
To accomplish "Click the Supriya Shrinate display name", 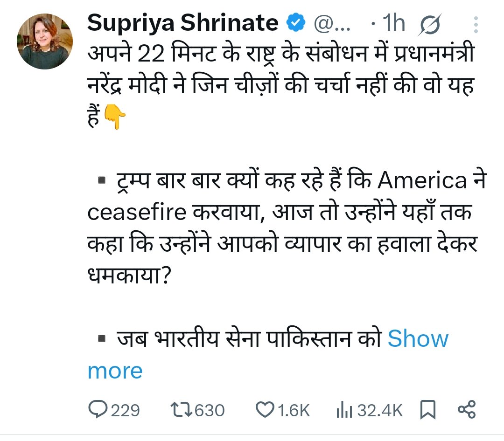I will 183,24.
